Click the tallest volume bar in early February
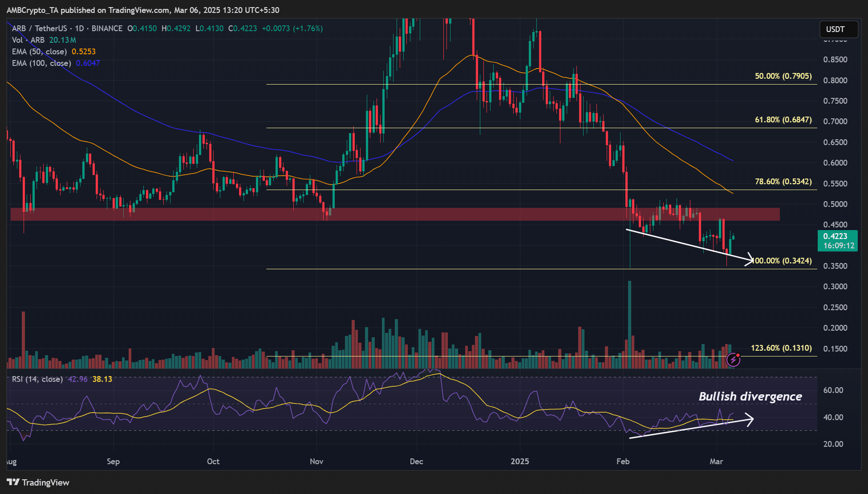 tap(629, 324)
